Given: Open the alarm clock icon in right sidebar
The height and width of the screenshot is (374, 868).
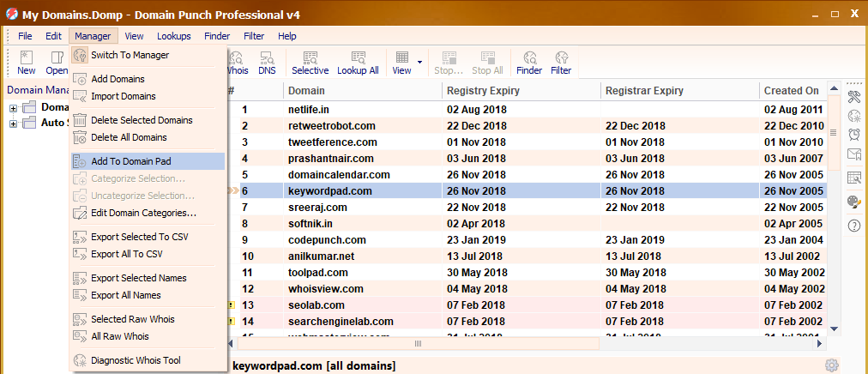Looking at the screenshot, I should [x=854, y=135].
